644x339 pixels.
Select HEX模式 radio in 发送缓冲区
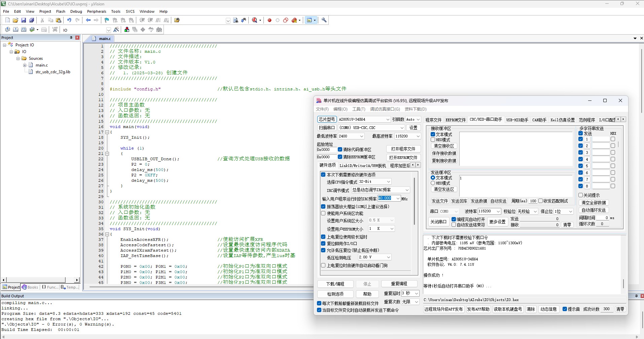point(433,183)
